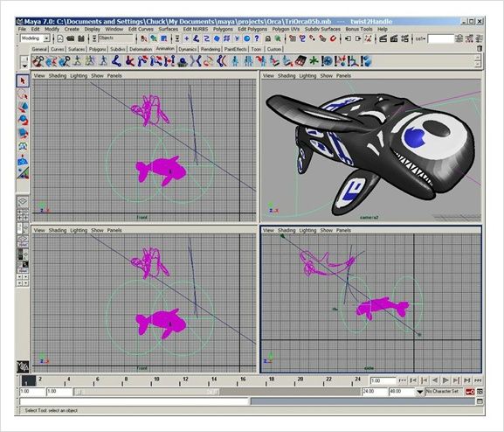
Task: Activate the Rotate tool in toolbox
Action: (23, 121)
